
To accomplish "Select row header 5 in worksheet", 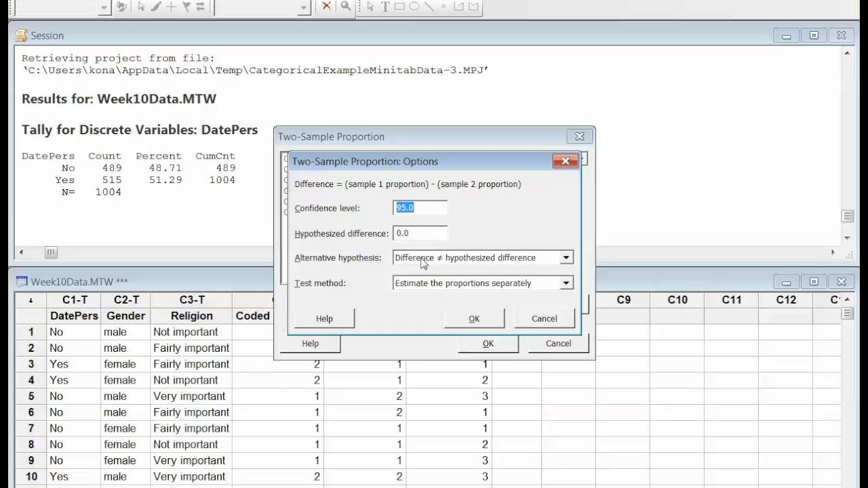I will (31, 396).
